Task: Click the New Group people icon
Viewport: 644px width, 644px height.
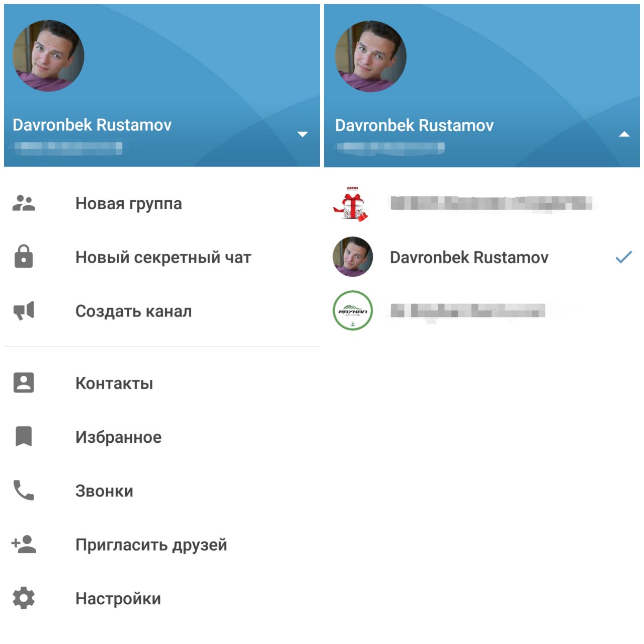Action: coord(24,203)
